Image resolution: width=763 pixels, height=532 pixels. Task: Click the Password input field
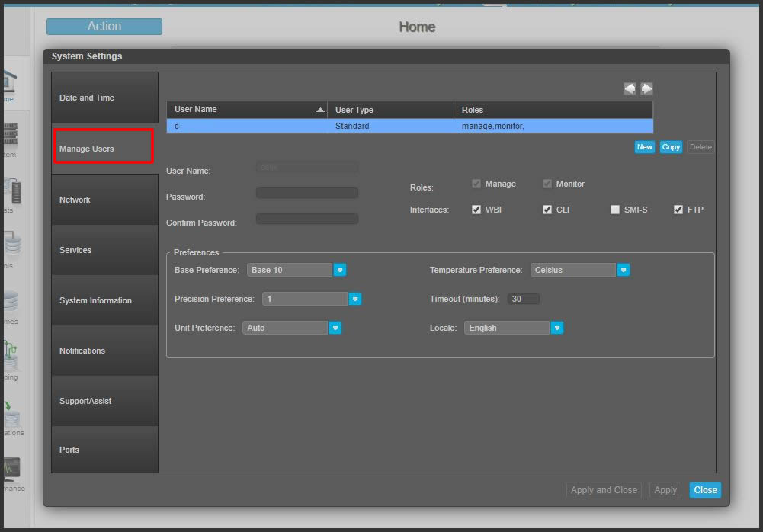307,194
